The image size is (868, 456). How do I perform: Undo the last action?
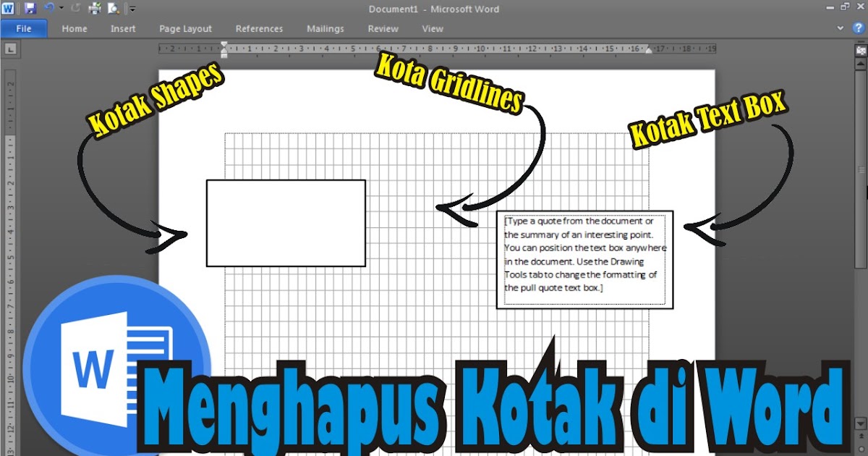49,8
